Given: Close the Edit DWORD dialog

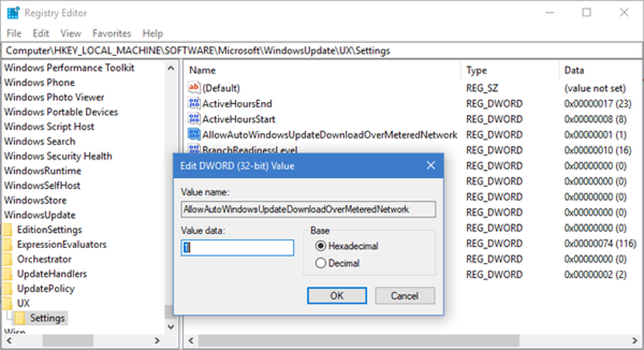Looking at the screenshot, I should tap(431, 166).
